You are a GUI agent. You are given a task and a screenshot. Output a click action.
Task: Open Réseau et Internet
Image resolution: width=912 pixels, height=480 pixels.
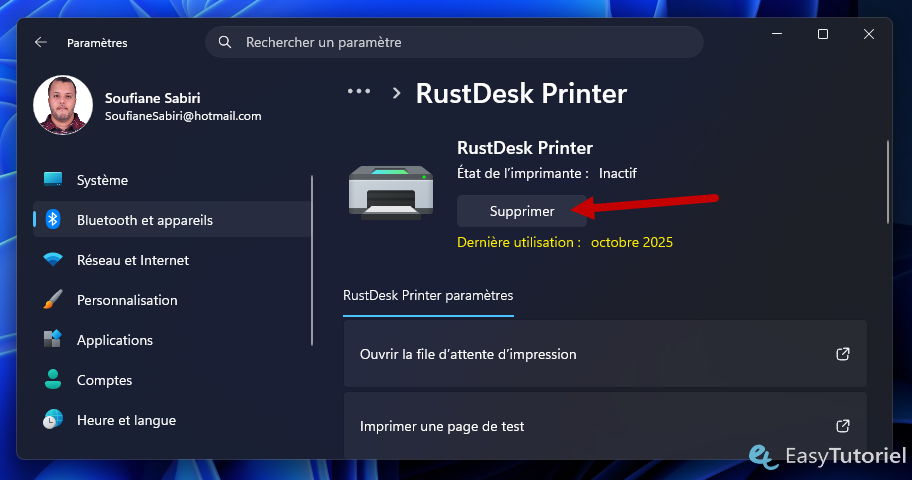172,260
